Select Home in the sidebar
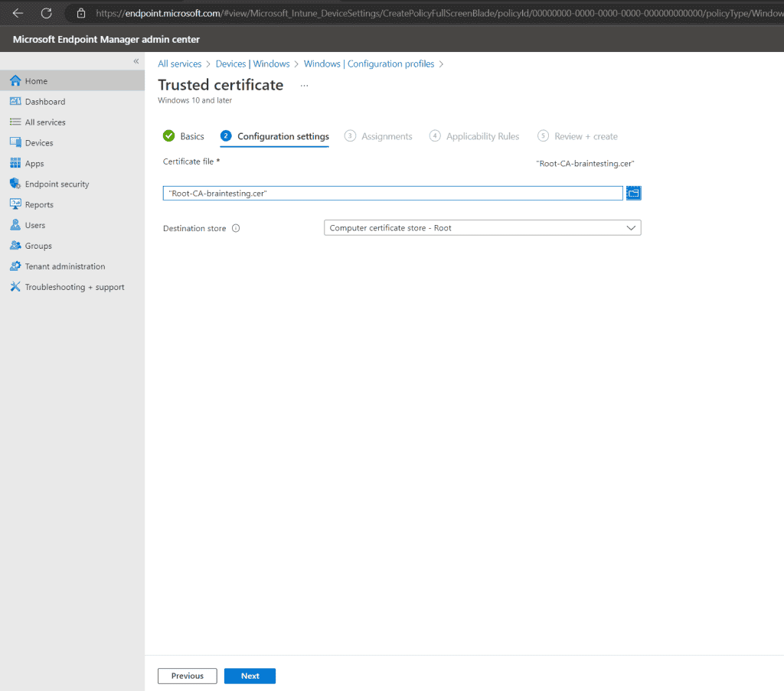 (x=37, y=80)
